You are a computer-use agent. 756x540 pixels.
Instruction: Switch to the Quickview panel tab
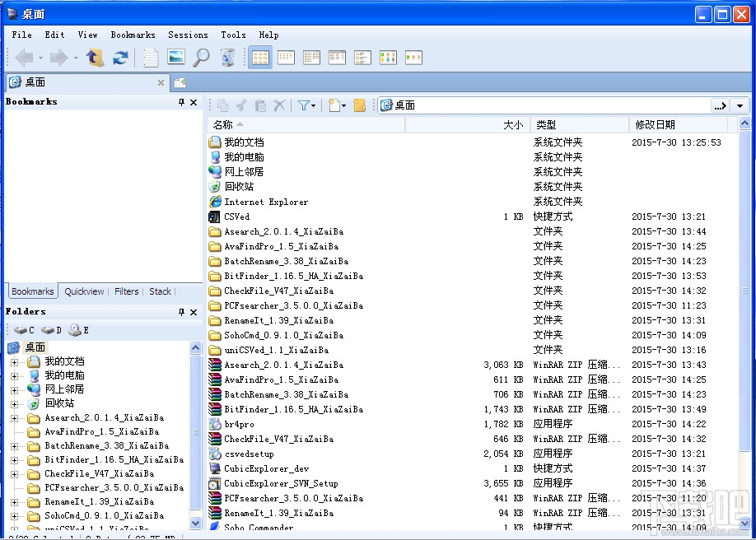pyautogui.click(x=84, y=291)
